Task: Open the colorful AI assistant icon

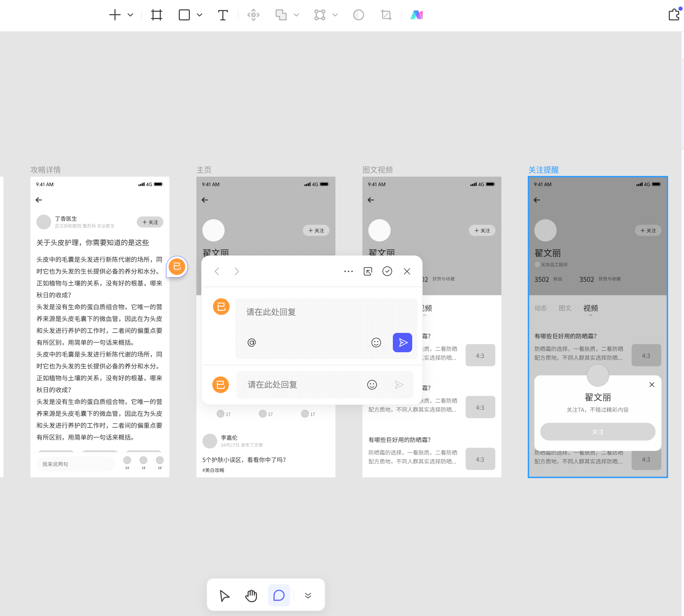Action: point(417,15)
